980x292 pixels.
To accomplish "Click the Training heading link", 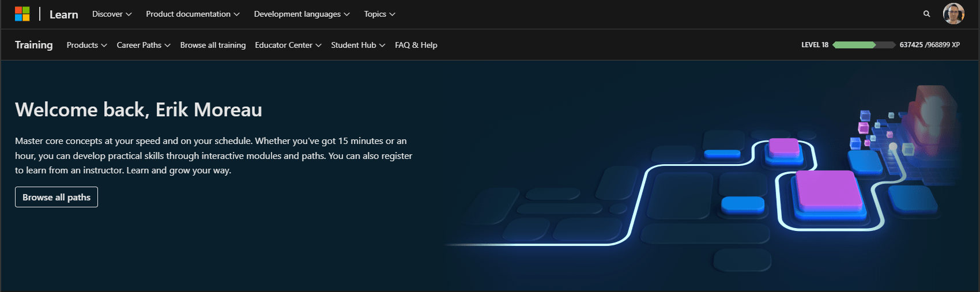I will point(33,45).
